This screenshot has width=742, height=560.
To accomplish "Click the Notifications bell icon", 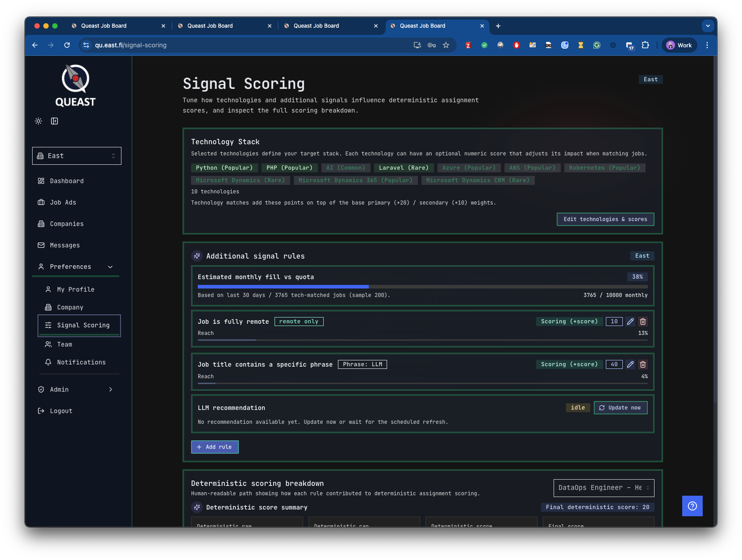I will (x=48, y=362).
